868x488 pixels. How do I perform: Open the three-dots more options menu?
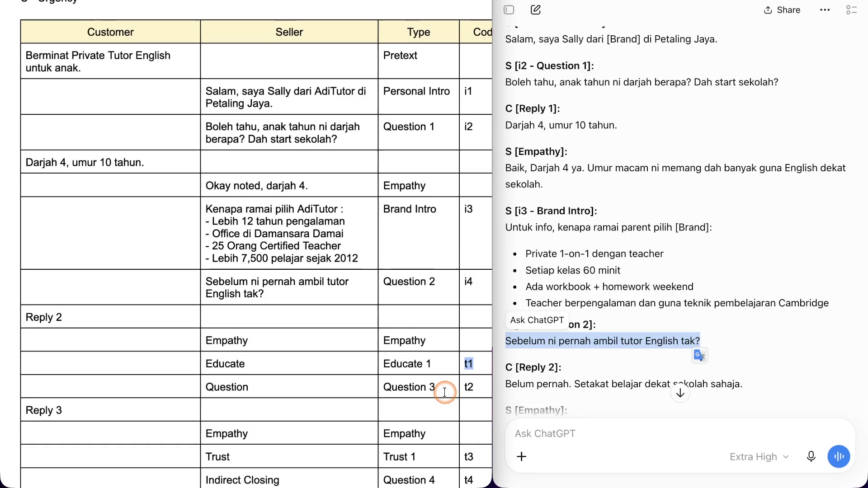click(x=825, y=10)
